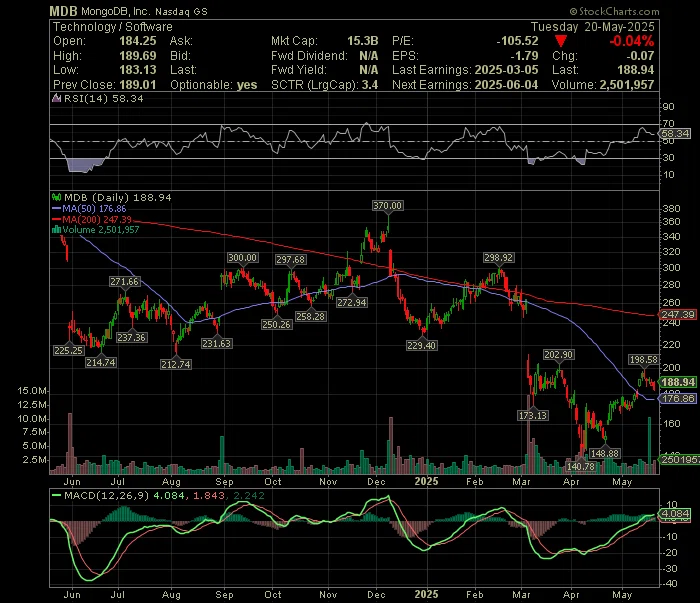700x603 pixels.
Task: Click the 237.36 price annotation
Action: pyautogui.click(x=132, y=338)
